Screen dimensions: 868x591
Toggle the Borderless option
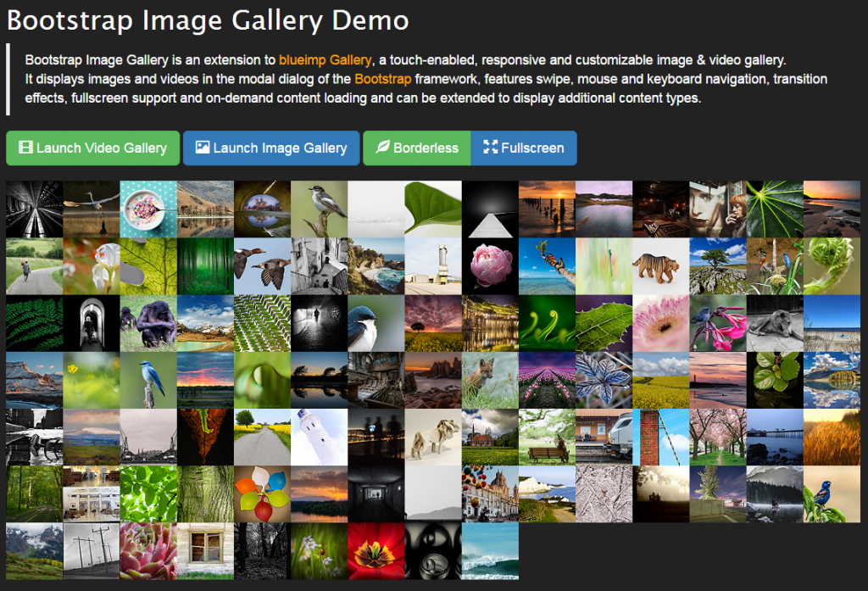tap(416, 148)
